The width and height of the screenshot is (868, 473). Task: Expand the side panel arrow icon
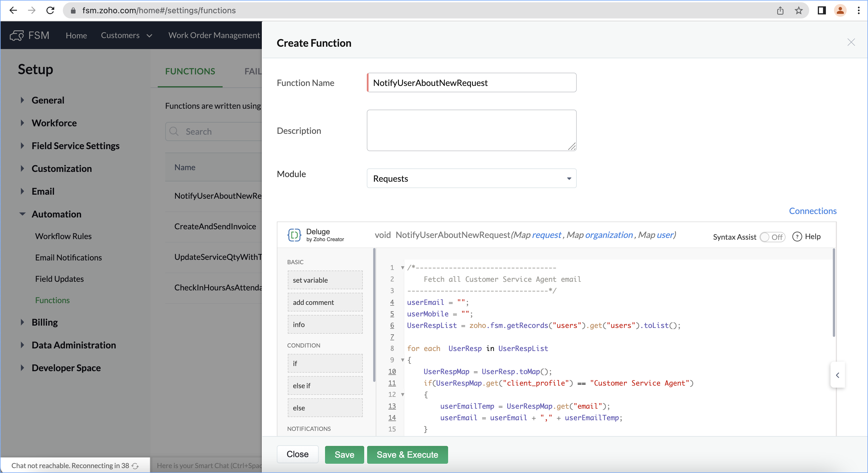point(837,375)
